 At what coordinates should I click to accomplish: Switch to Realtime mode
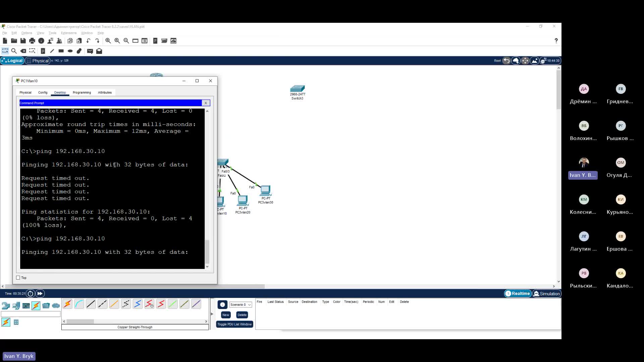coord(518,294)
